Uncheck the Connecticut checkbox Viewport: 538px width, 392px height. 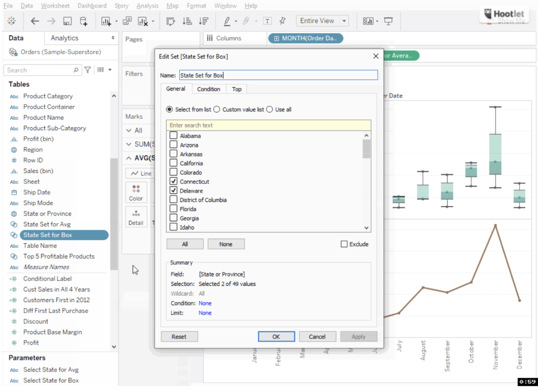173,181
